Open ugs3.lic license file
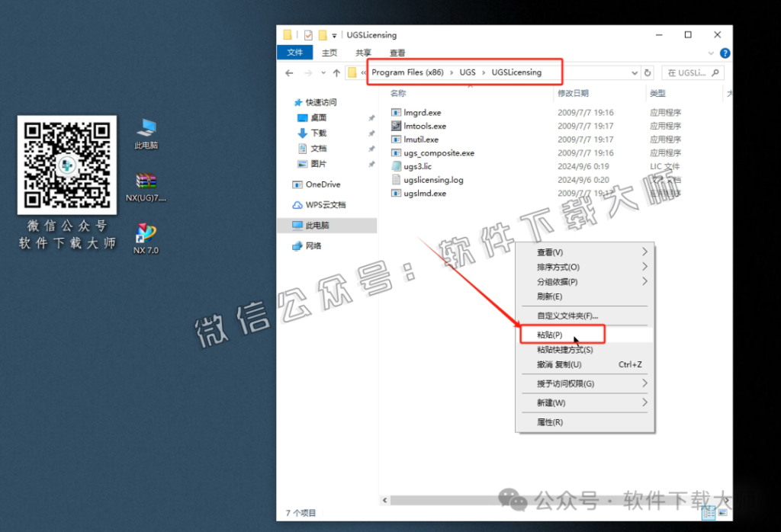Viewport: 781px width, 532px height. pyautogui.click(x=417, y=166)
